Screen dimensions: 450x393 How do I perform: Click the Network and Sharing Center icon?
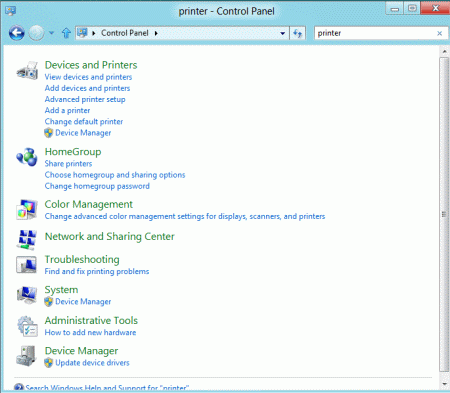click(x=27, y=239)
